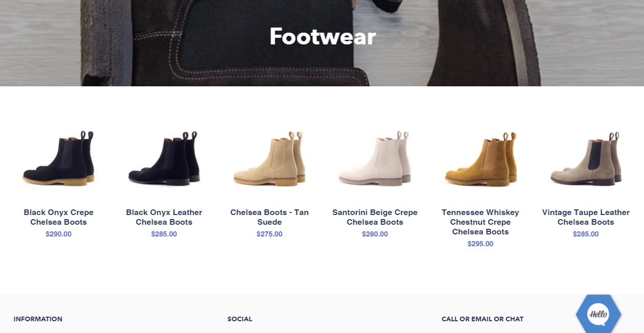Click the INFORMATION footer heading
This screenshot has height=333, width=644.
(38, 319)
